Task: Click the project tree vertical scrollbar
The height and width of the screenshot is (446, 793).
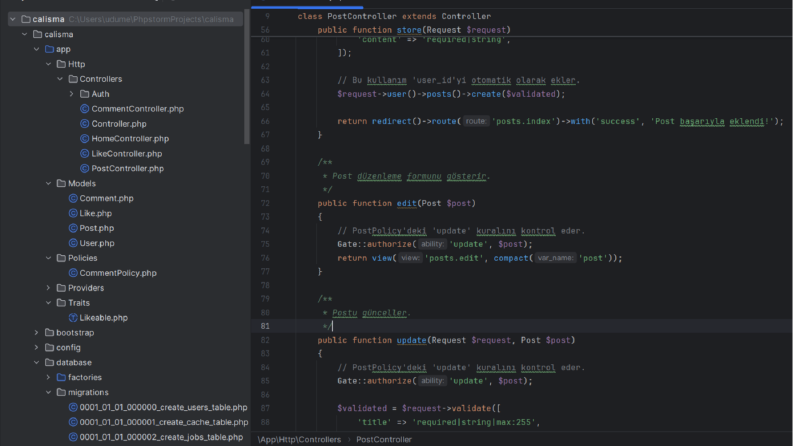Action: coord(247,76)
